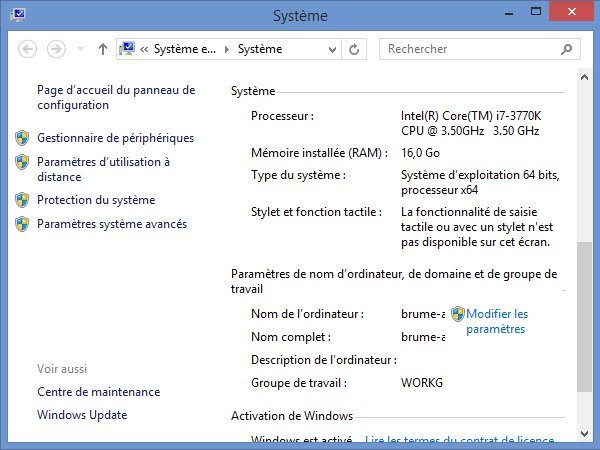Expand the breadcrumb arrow before Système
This screenshot has width=600, height=450.
point(227,49)
